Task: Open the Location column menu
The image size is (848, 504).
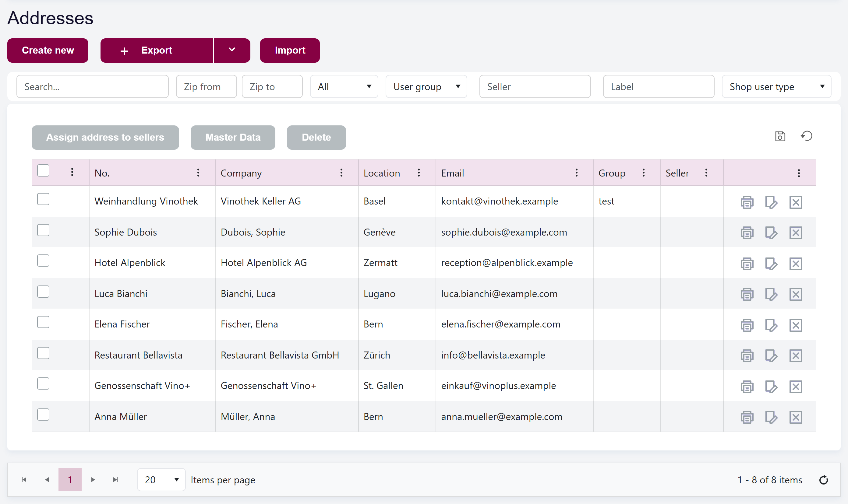Action: [x=419, y=173]
